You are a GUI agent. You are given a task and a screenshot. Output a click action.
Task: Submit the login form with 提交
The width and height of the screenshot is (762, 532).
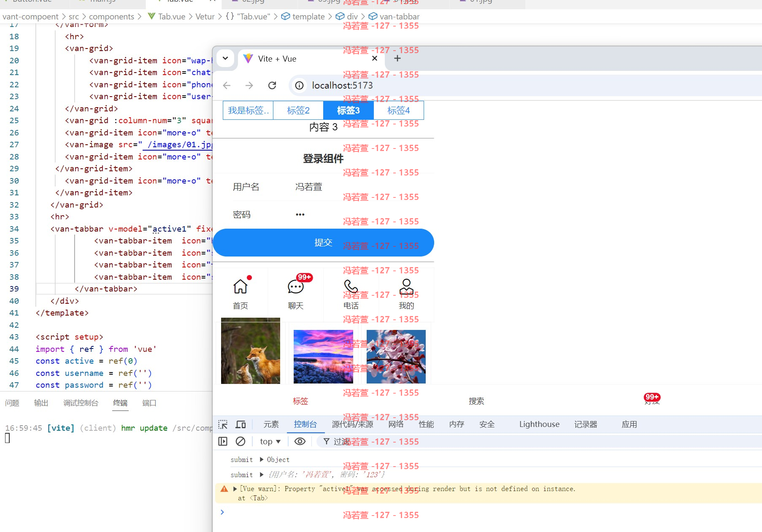tap(323, 243)
